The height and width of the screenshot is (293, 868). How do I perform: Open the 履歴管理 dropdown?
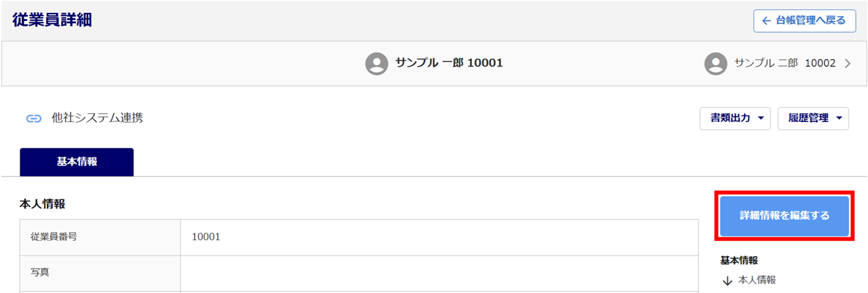[813, 118]
